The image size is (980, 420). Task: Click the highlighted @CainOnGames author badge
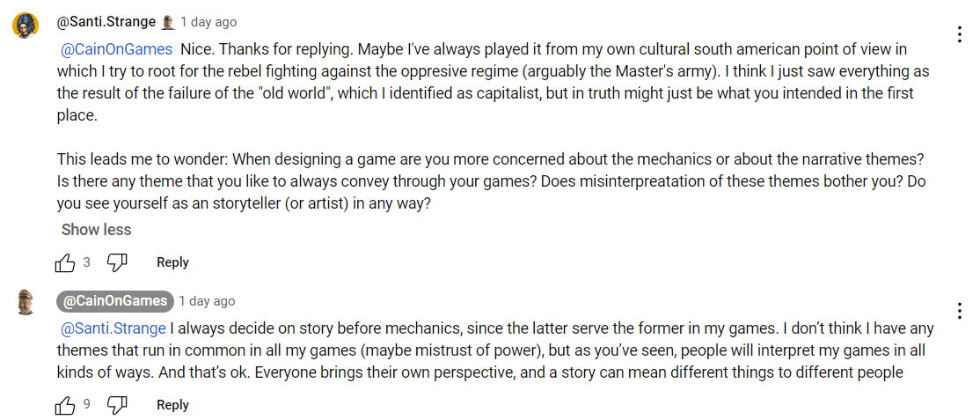(114, 301)
